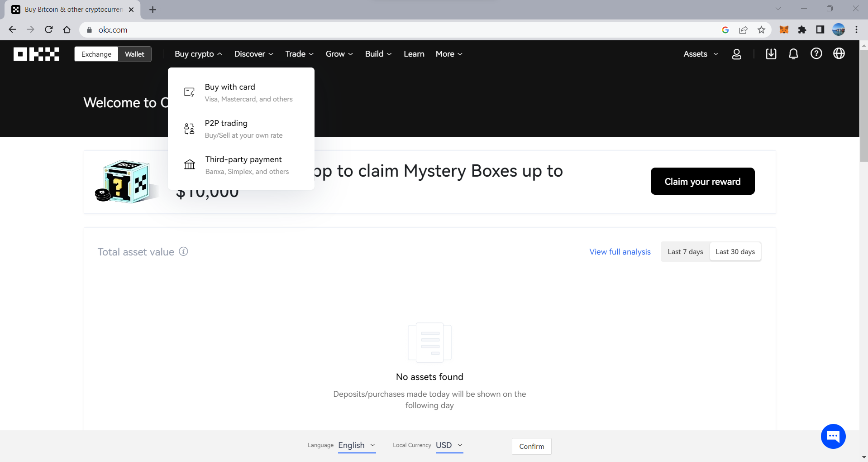Click the OKX logo
This screenshot has height=462, width=868.
(36, 54)
